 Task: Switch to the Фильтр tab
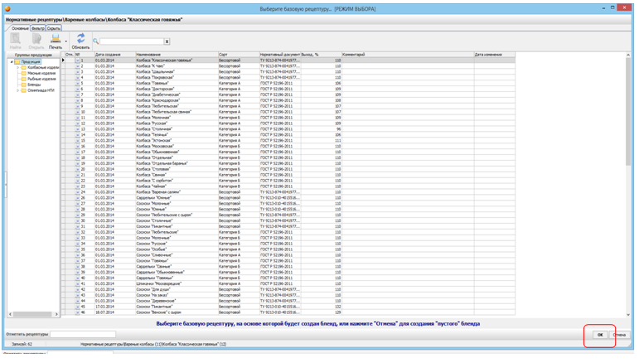36,27
